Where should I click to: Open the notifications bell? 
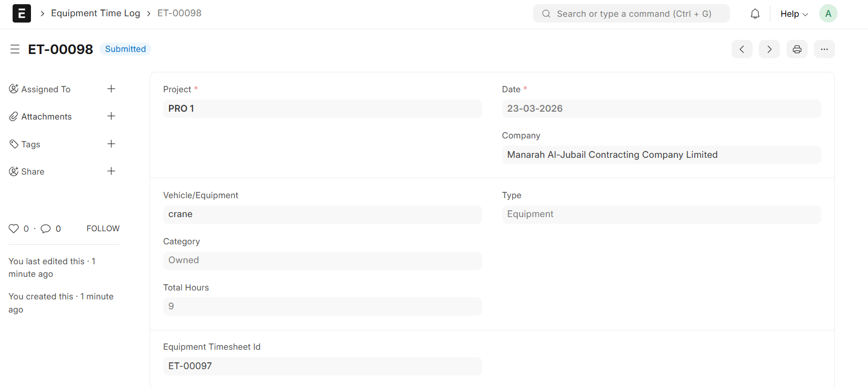pyautogui.click(x=755, y=14)
